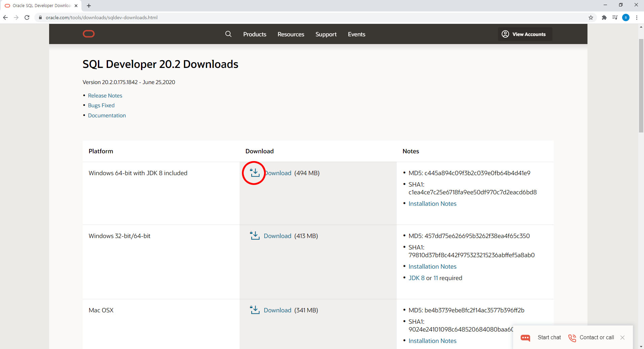Click the Contact or call label
The image size is (644, 349).
pos(597,337)
